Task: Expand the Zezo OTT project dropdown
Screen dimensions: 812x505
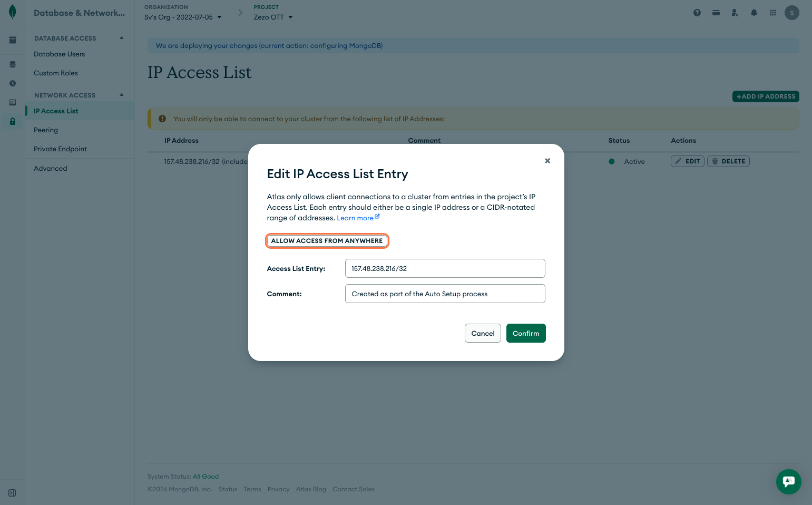Action: pyautogui.click(x=272, y=17)
